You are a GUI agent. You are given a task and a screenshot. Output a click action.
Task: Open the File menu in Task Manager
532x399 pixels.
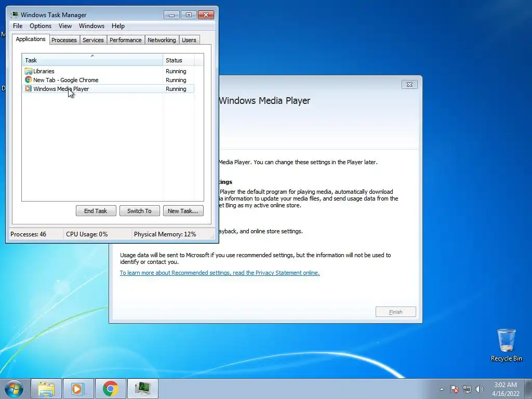18,26
